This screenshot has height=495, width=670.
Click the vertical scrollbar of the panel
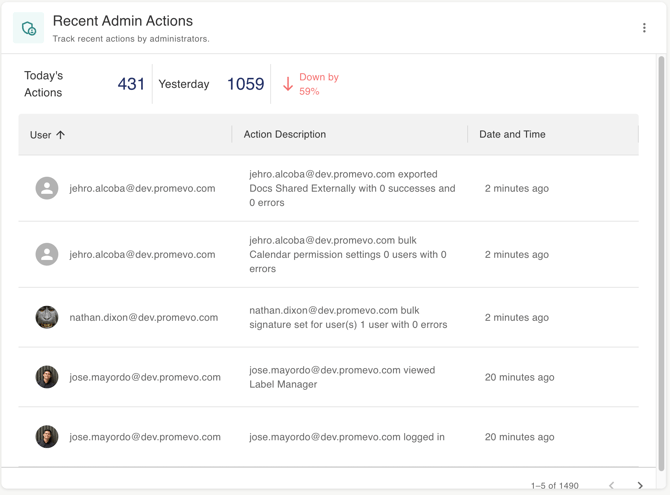(x=661, y=262)
